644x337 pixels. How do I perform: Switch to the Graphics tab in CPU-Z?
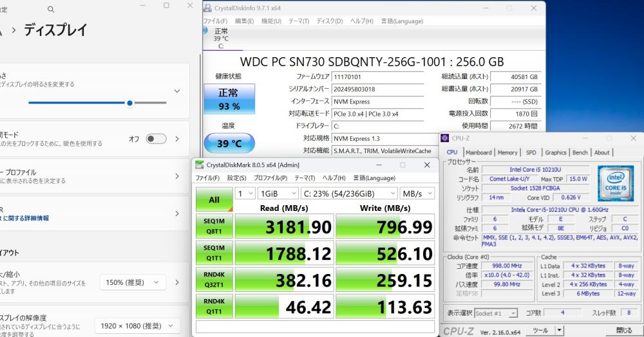pyautogui.click(x=556, y=152)
